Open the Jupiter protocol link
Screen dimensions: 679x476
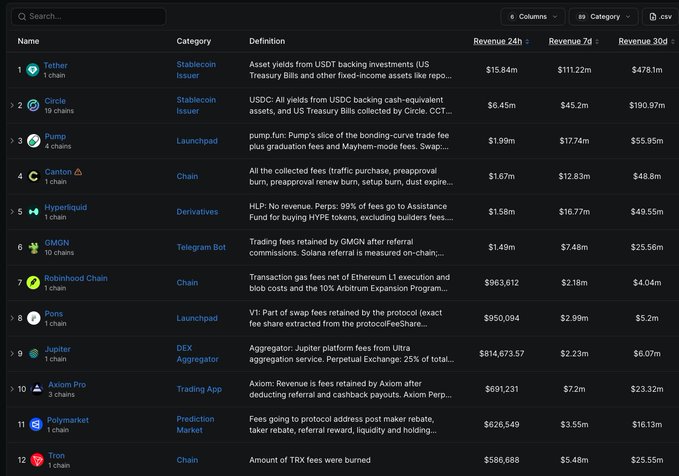(58, 349)
